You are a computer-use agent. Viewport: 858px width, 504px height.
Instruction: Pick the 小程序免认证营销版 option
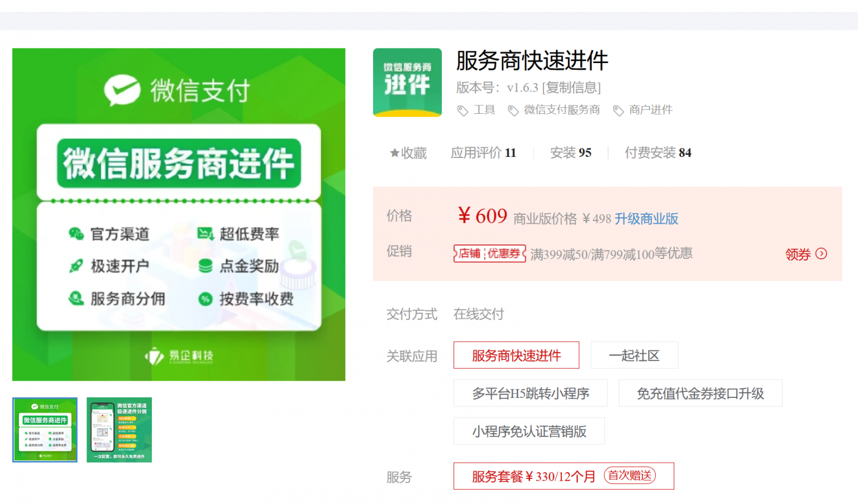click(x=529, y=431)
